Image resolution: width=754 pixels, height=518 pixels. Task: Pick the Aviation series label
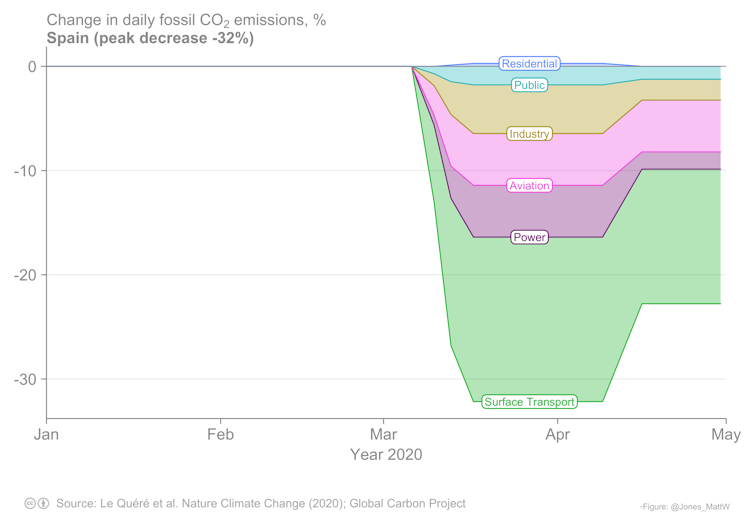click(x=529, y=186)
